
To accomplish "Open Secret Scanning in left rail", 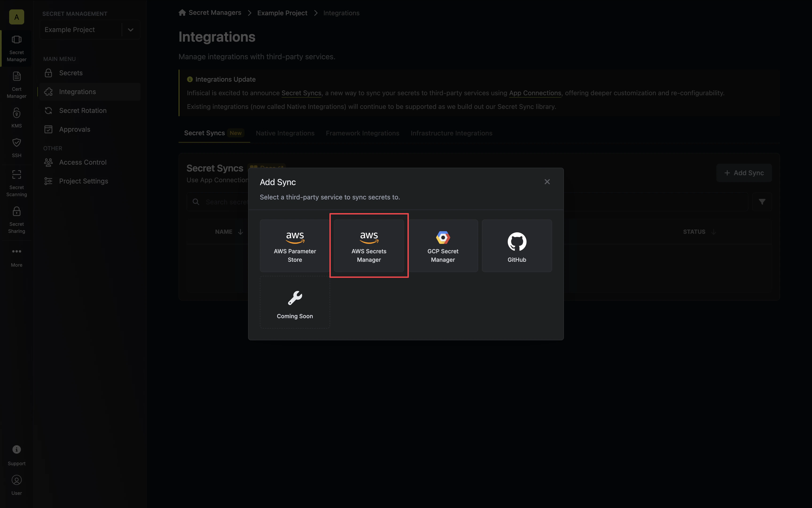I will point(16,183).
